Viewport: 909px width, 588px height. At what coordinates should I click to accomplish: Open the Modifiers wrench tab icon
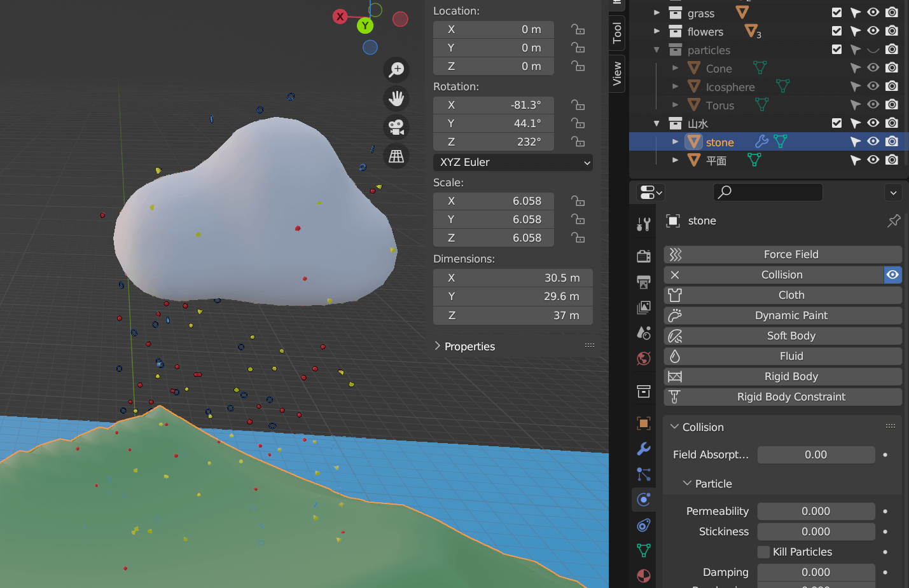click(644, 449)
